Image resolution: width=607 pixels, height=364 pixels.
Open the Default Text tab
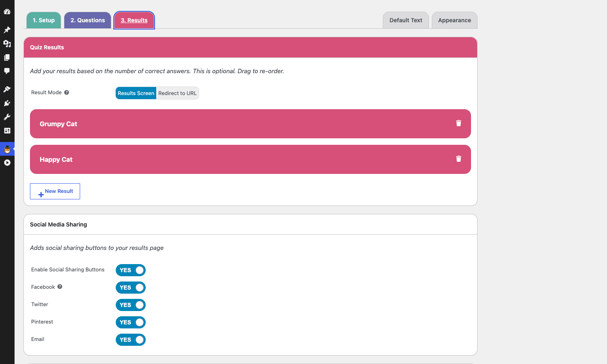click(x=406, y=20)
